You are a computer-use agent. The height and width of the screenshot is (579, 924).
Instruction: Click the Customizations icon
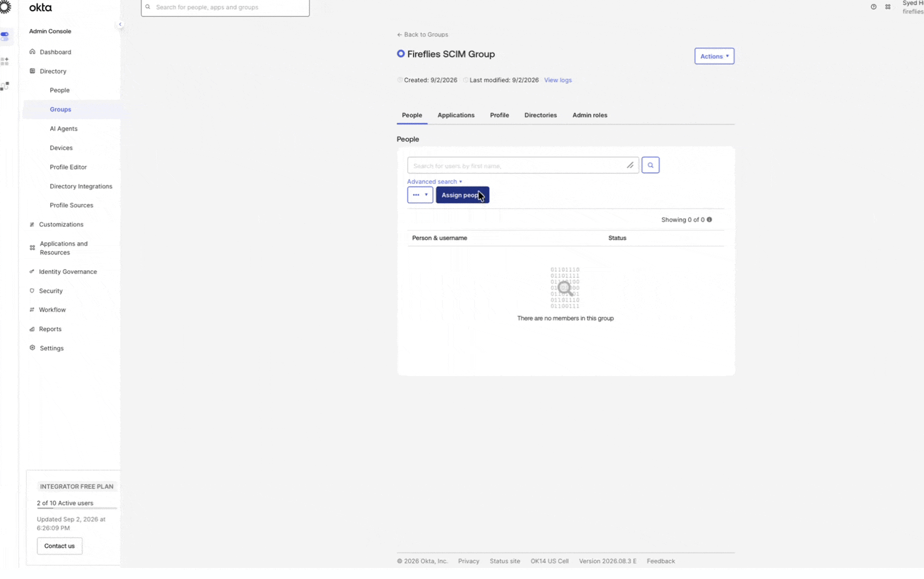(x=32, y=225)
